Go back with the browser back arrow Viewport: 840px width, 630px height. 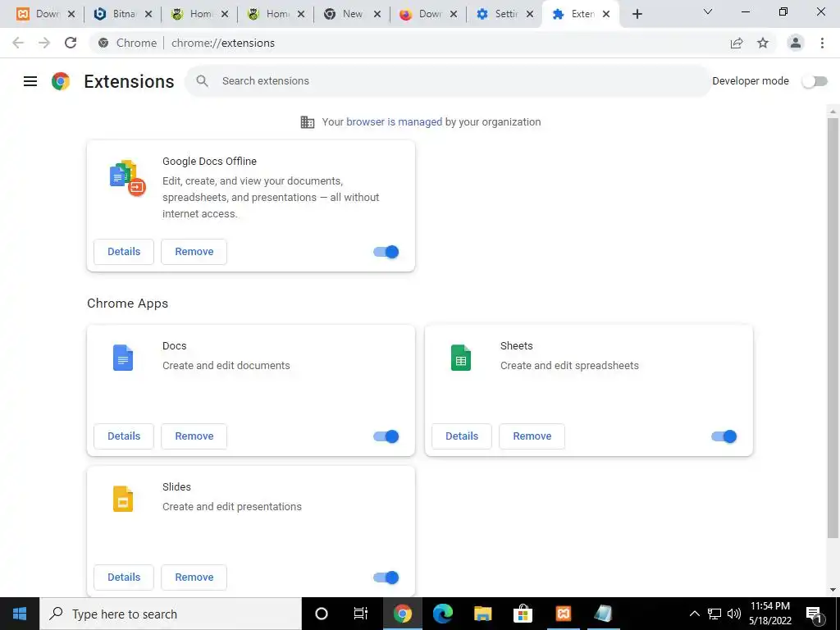[x=18, y=43]
